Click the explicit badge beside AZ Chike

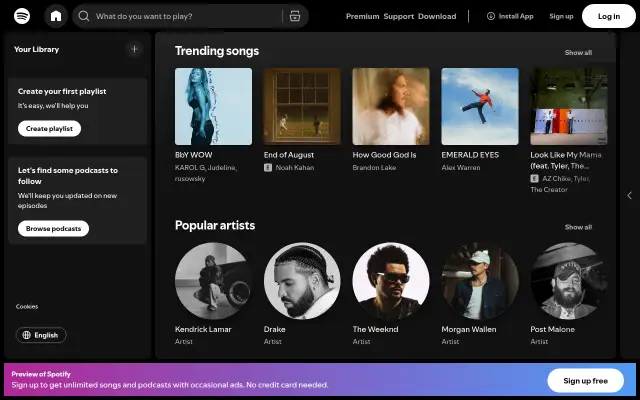pyautogui.click(x=534, y=178)
